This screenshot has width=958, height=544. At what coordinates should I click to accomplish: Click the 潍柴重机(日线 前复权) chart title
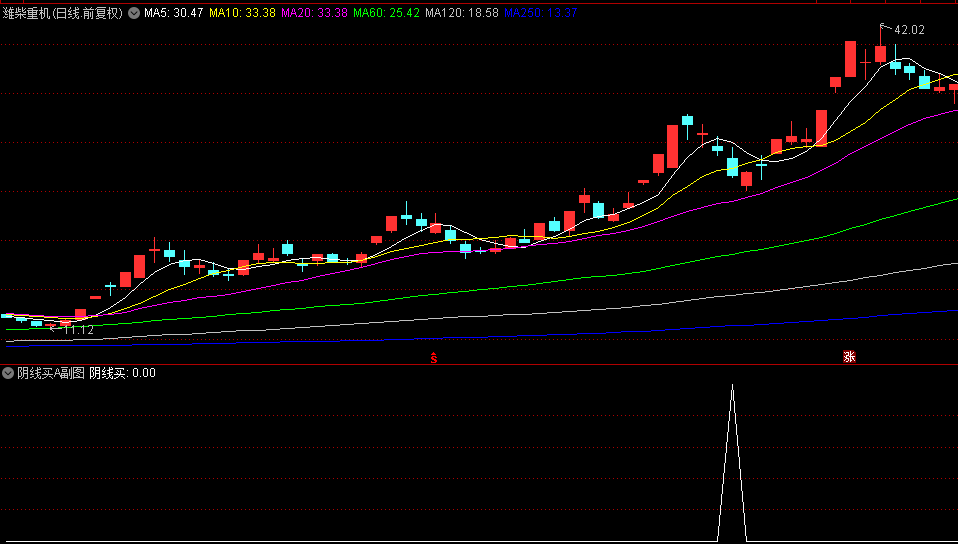[x=63, y=14]
